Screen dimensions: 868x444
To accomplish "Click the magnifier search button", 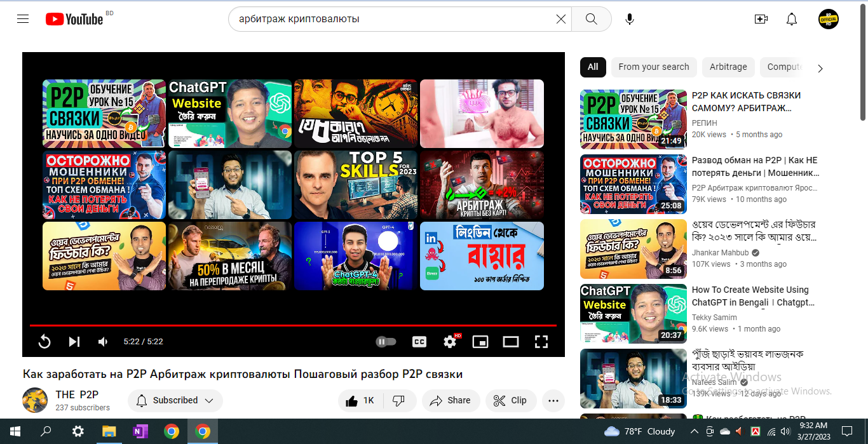I will 591,19.
